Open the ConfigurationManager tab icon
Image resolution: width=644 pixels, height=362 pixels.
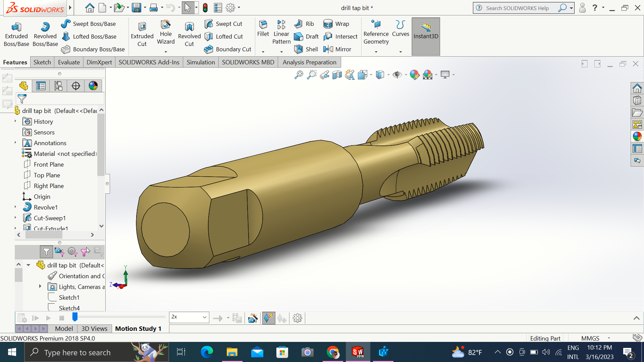pos(58,86)
